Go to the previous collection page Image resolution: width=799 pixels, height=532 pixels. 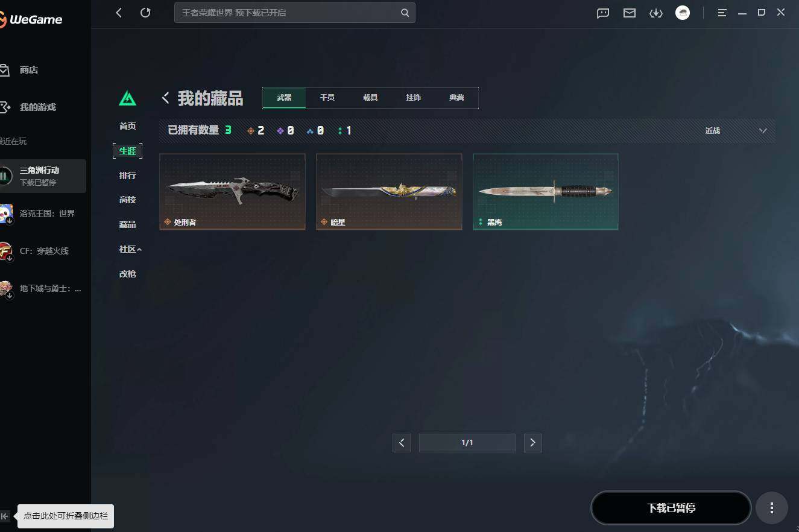coord(402,443)
